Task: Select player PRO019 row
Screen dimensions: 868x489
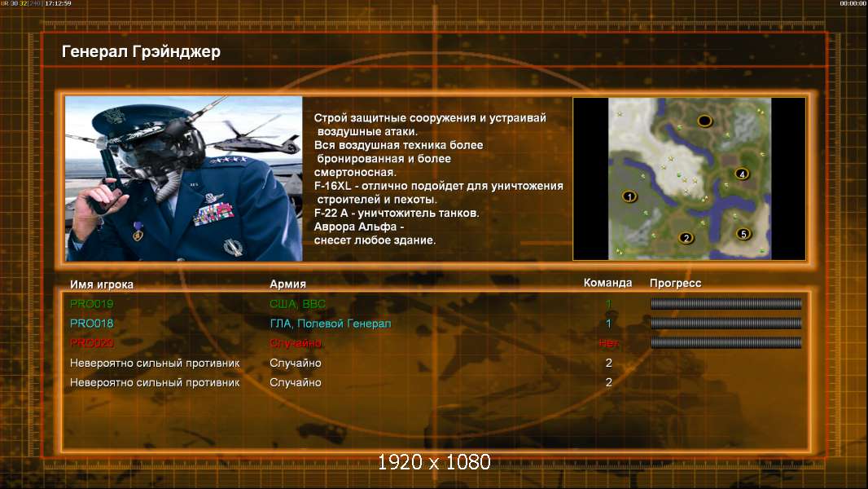Action: point(436,303)
